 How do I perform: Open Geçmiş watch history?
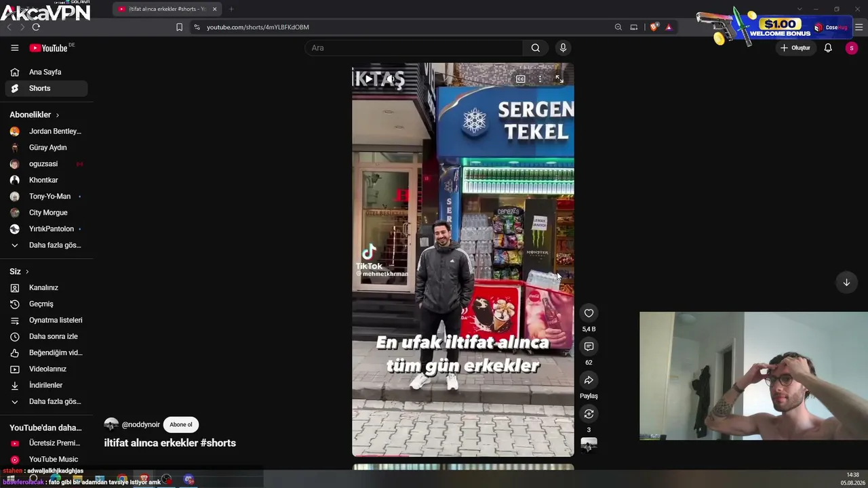pyautogui.click(x=46, y=304)
